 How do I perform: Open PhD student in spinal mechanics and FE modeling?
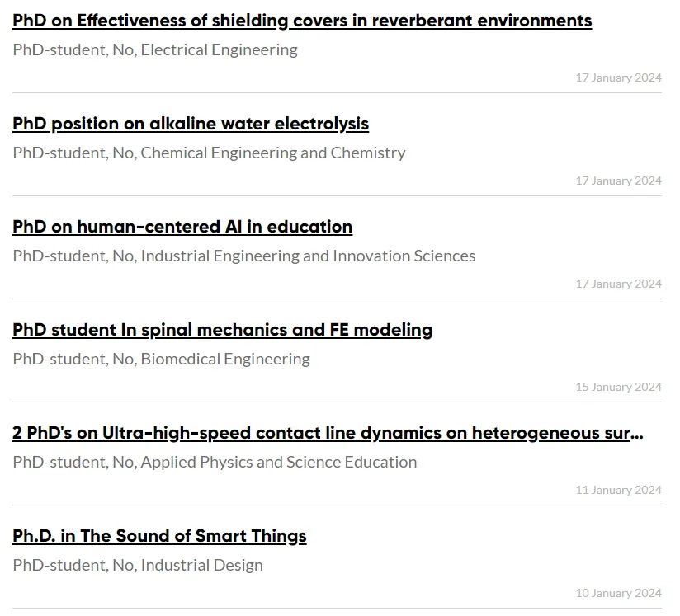222,330
